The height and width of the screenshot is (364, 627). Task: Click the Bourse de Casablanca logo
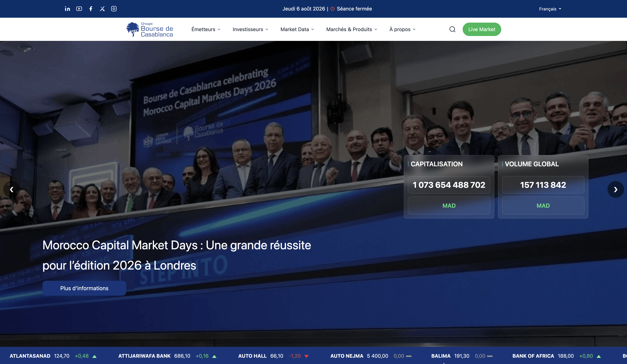[150, 29]
